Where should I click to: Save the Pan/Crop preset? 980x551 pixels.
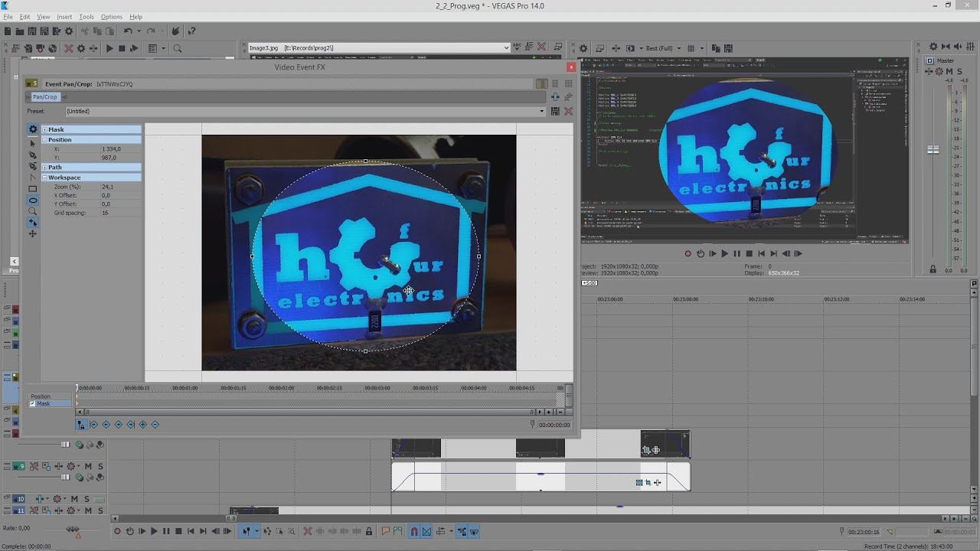555,111
